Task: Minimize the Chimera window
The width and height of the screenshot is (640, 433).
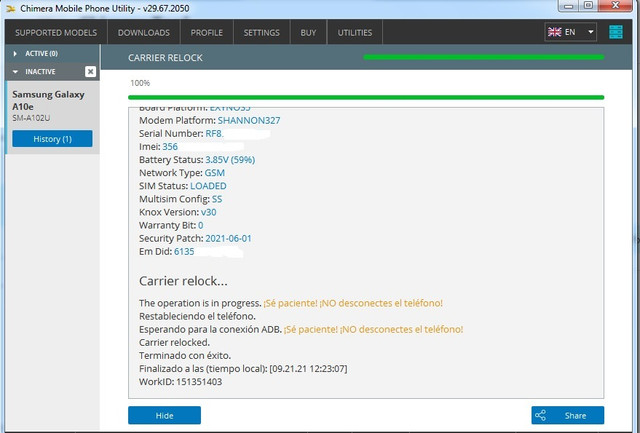Action: tap(569, 6)
